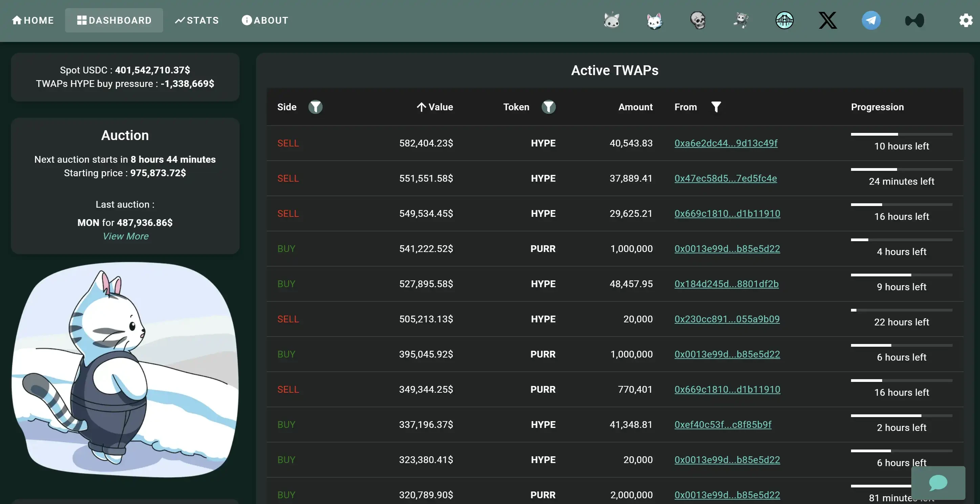Click View More for last auction
Image resolution: width=980 pixels, height=504 pixels.
pos(126,236)
